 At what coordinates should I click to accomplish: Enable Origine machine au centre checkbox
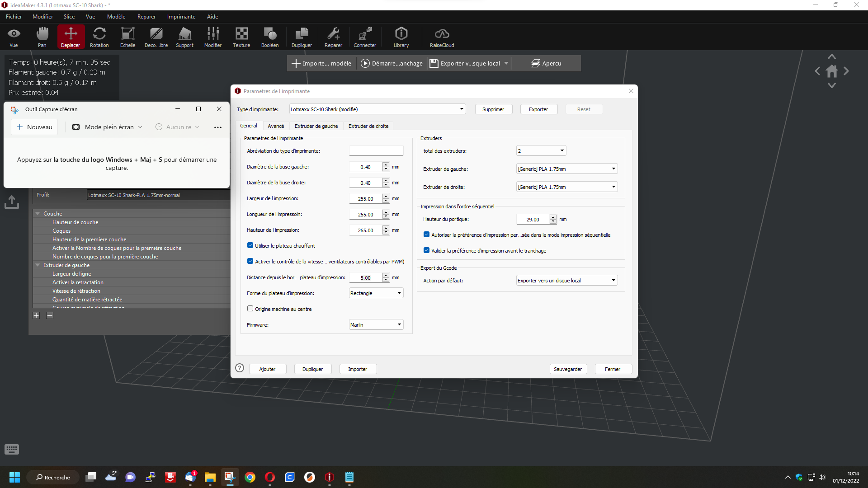250,309
